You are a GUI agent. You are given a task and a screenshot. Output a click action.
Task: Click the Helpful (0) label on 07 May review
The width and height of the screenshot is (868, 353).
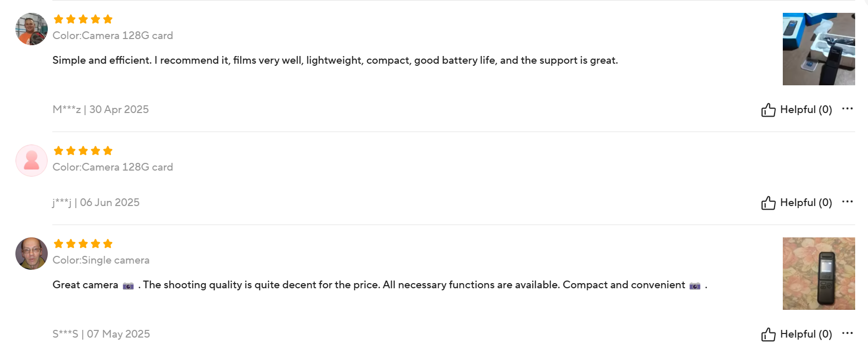806,334
